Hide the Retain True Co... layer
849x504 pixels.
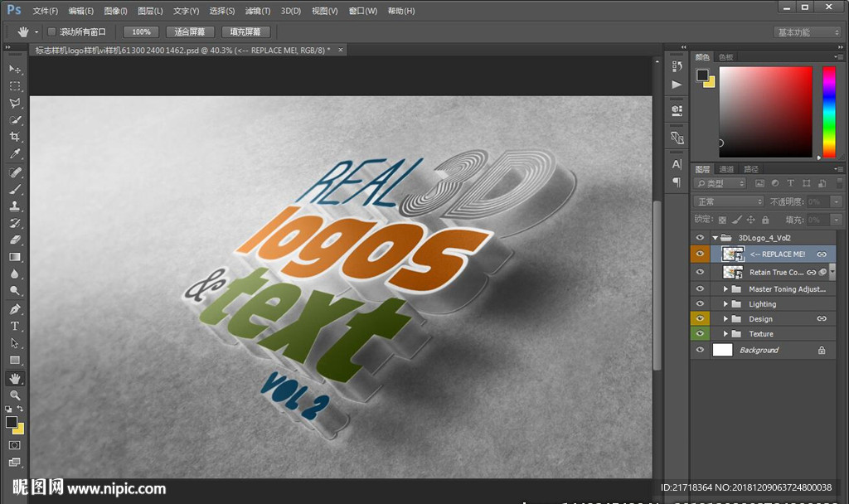point(700,272)
